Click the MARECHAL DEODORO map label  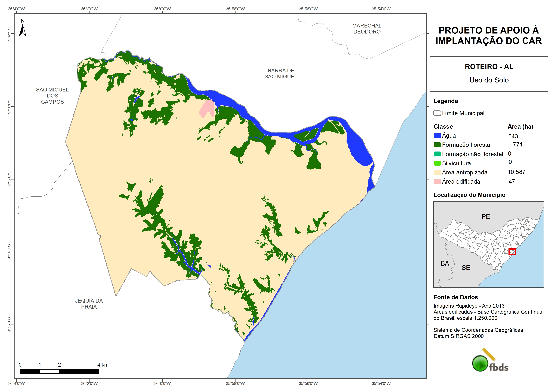point(367,29)
